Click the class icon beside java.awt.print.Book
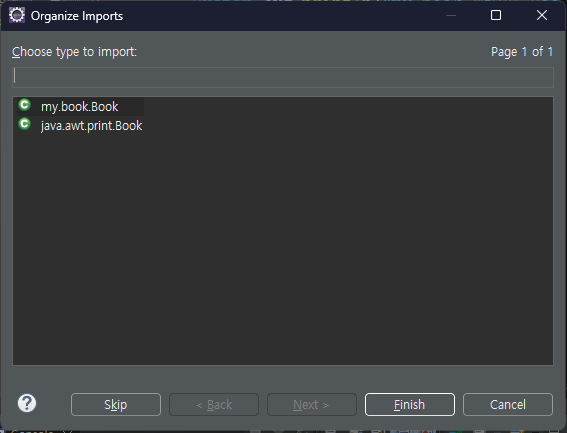The width and height of the screenshot is (567, 433). coord(25,124)
